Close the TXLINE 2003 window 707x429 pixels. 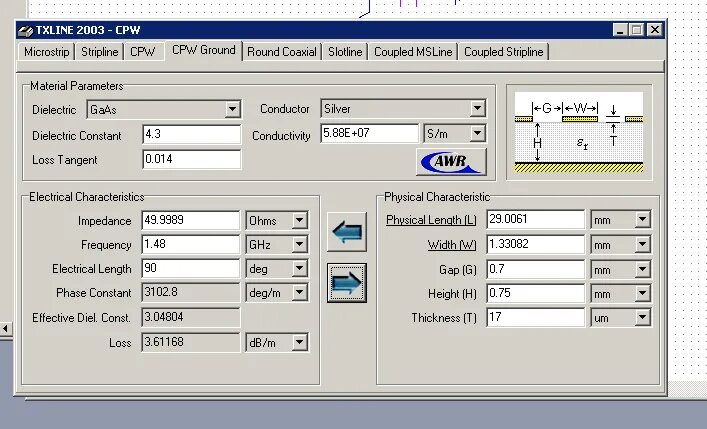pos(655,30)
